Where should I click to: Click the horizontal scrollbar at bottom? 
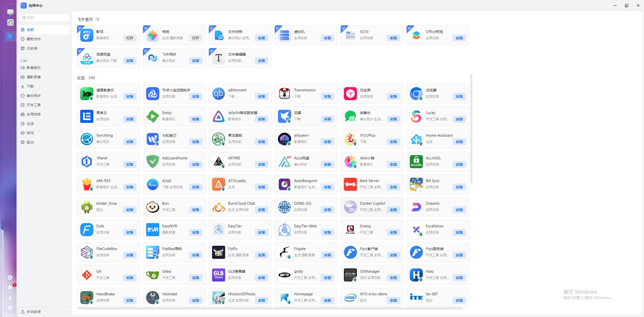tap(270, 308)
